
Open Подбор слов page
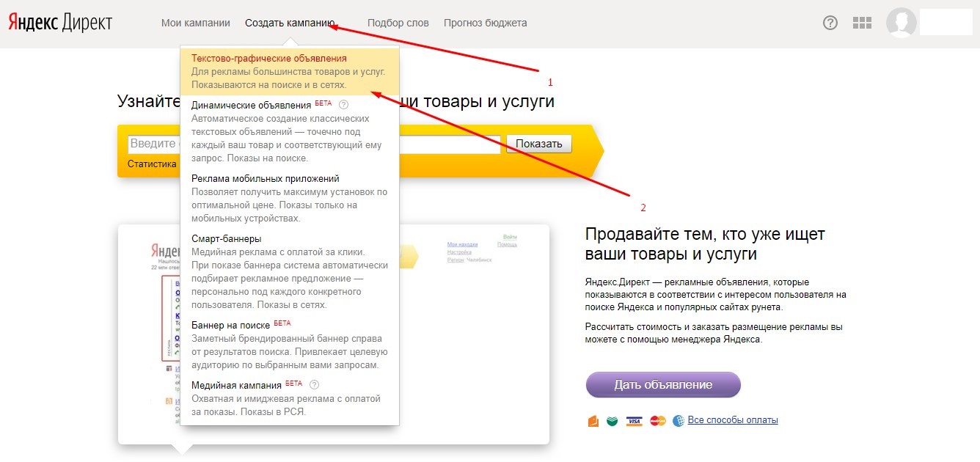click(398, 23)
